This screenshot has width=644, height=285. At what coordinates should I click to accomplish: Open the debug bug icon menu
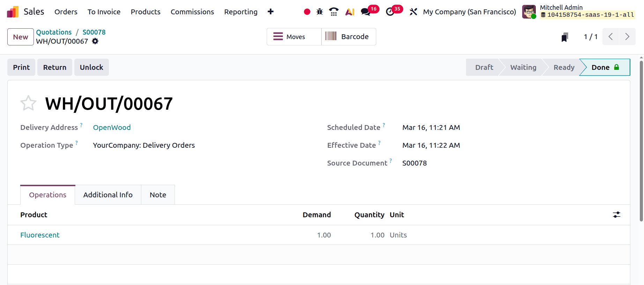(320, 12)
